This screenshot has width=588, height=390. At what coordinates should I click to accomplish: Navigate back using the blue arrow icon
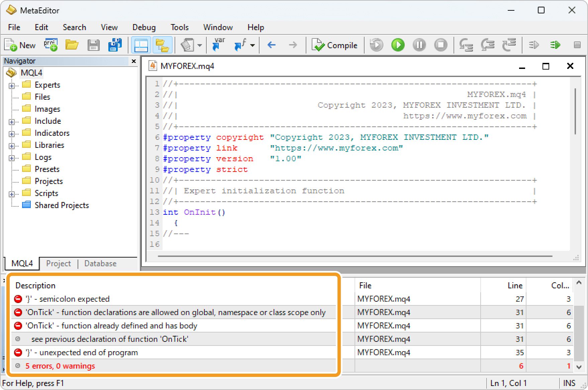point(271,45)
